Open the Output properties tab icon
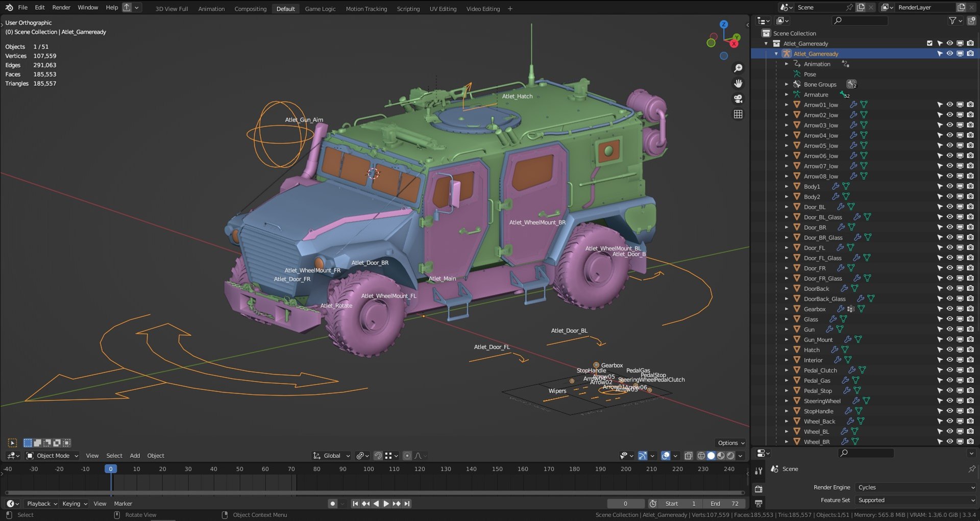This screenshot has height=521, width=980. tap(758, 504)
